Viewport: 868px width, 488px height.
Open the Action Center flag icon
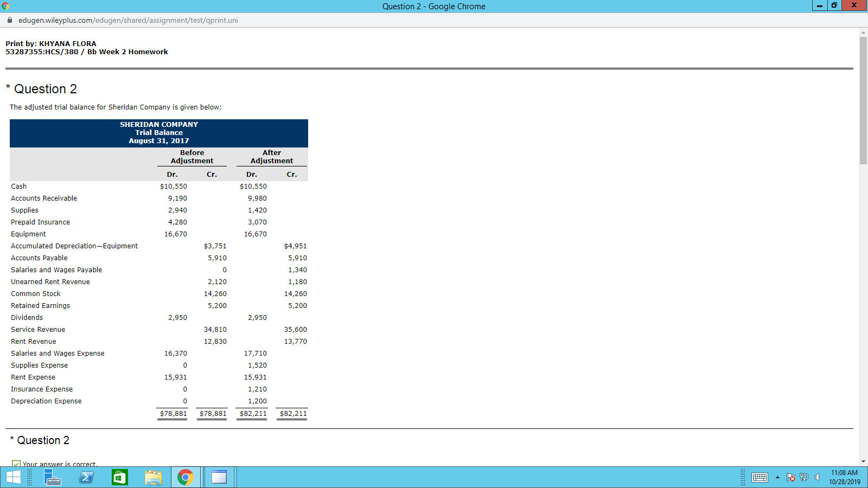(791, 478)
